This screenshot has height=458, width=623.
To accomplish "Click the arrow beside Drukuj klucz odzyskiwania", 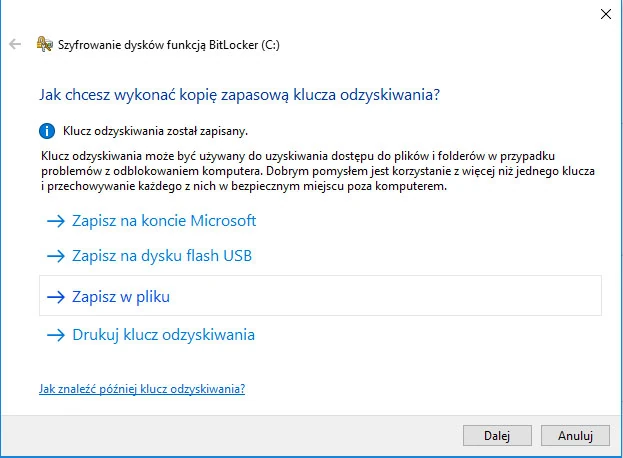I will [56, 335].
